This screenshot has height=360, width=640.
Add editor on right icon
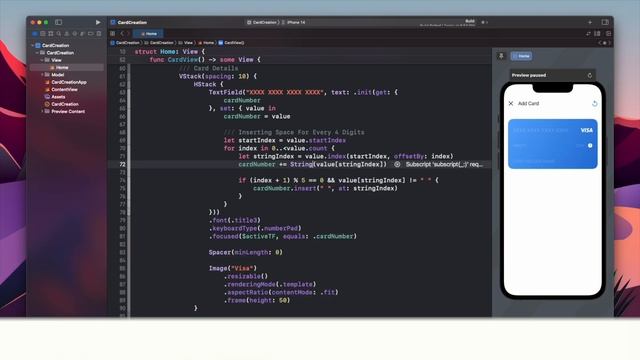pos(608,33)
